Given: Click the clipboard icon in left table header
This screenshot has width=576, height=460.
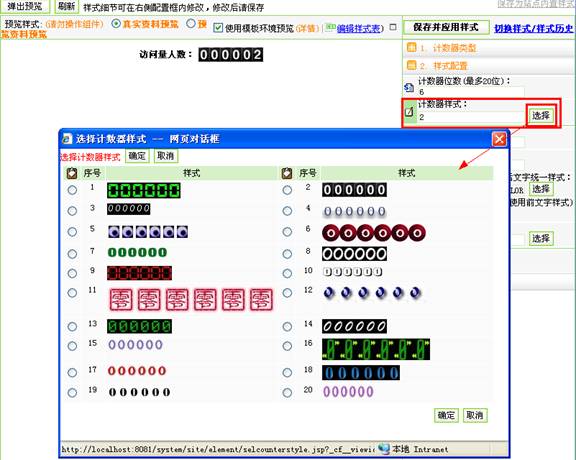Looking at the screenshot, I should [x=72, y=173].
